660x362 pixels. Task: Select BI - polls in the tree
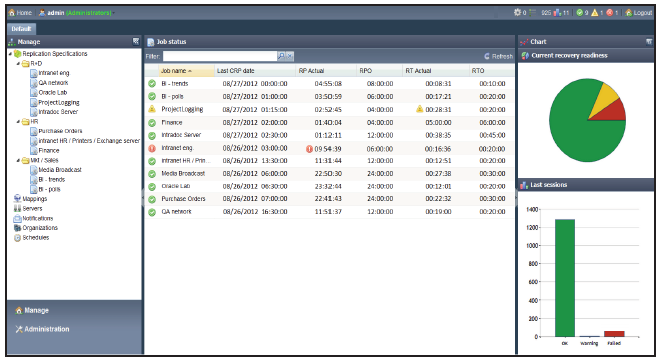pos(49,189)
